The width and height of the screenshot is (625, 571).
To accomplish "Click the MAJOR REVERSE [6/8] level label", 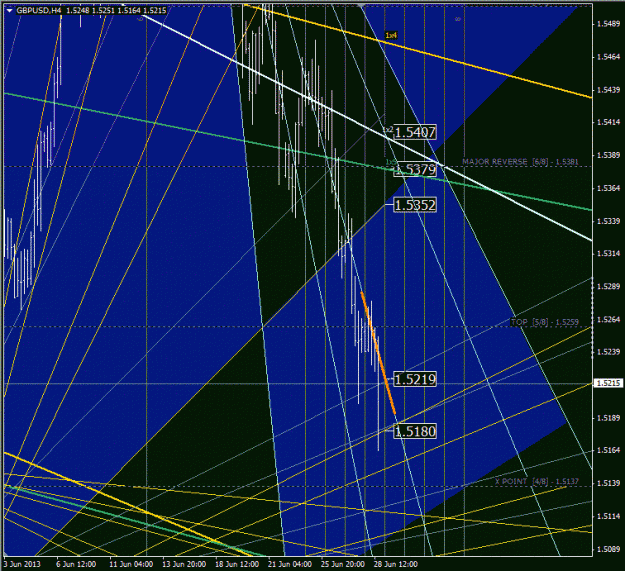I will pos(520,162).
